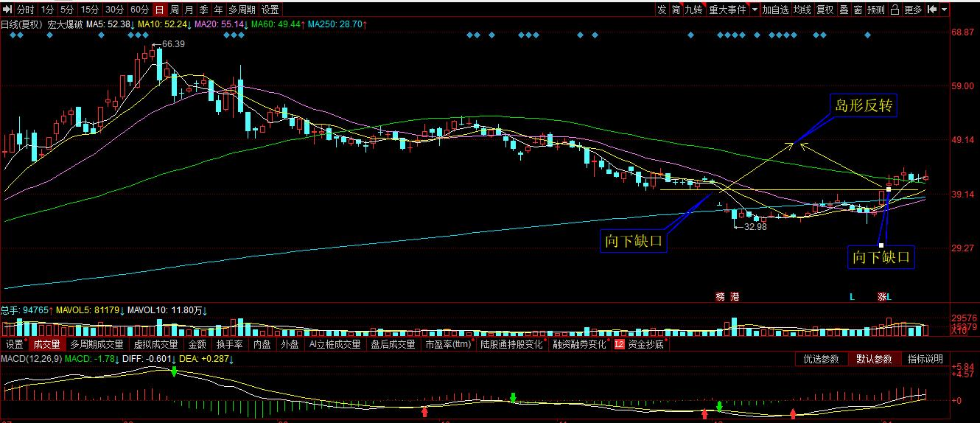The width and height of the screenshot is (980, 423).
Task: Toggle 均线 moving averages display
Action: coord(802,10)
